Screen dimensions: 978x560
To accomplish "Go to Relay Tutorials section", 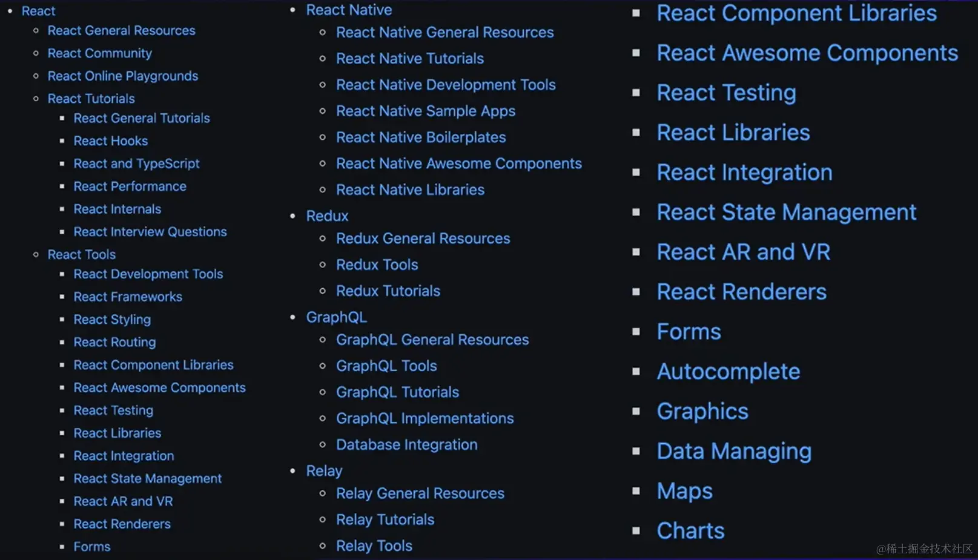I will [385, 519].
